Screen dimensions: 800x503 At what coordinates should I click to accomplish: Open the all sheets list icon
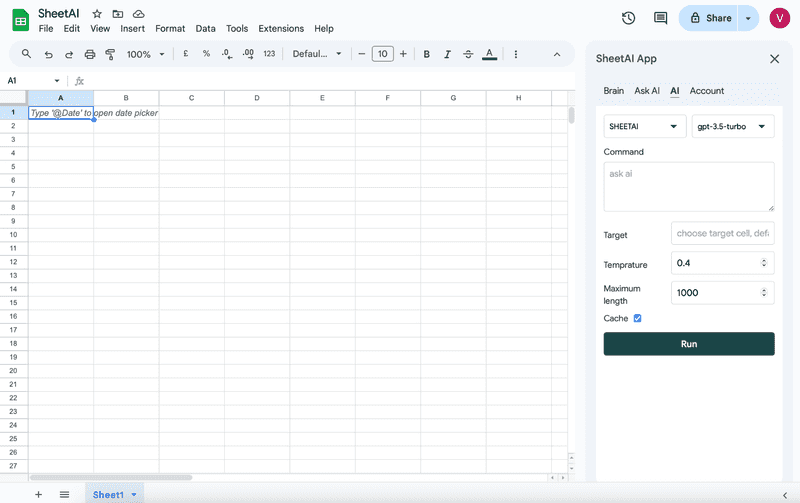(64, 494)
